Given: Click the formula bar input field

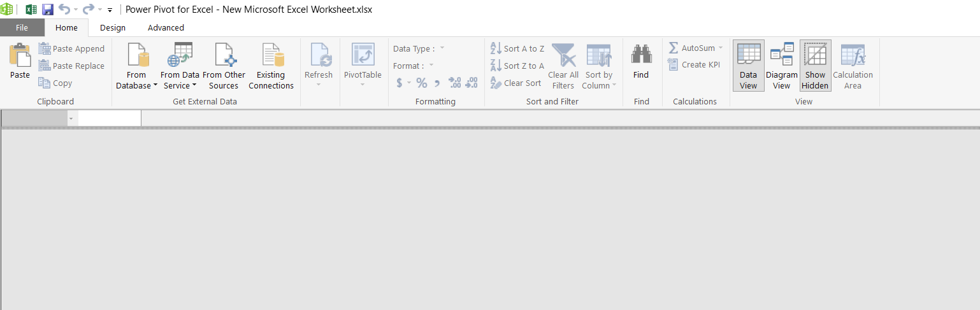Looking at the screenshot, I should [108, 118].
